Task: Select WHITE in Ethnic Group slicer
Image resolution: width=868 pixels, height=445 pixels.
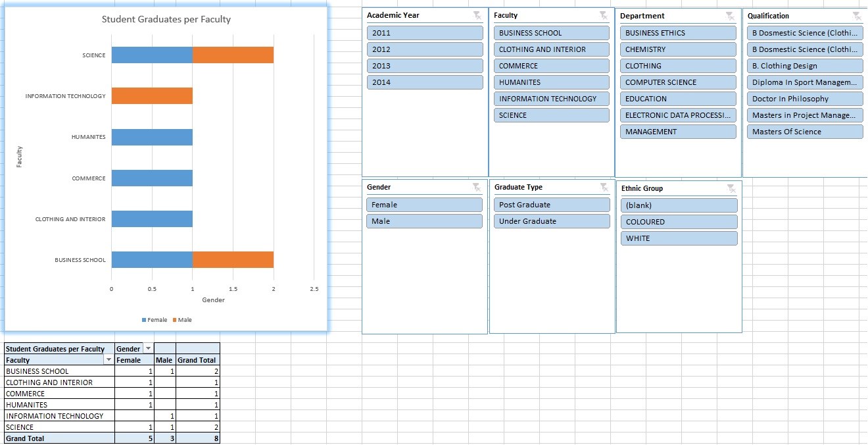Action: (679, 238)
